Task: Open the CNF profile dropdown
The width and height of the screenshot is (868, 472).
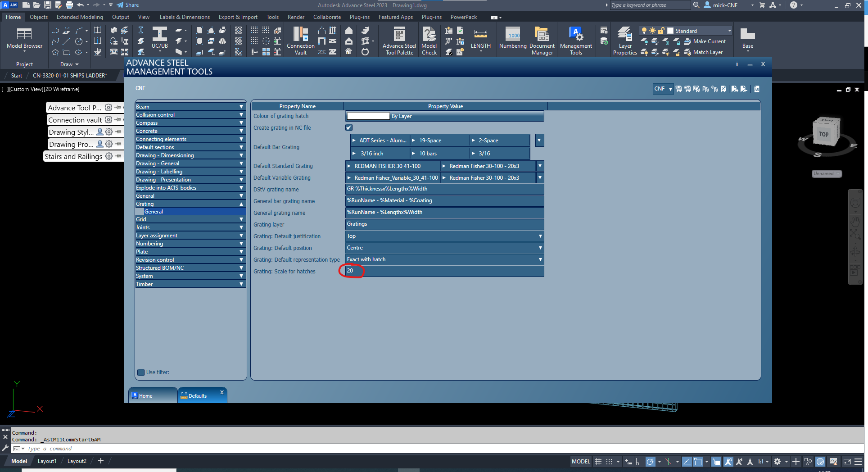Action: [x=663, y=89]
